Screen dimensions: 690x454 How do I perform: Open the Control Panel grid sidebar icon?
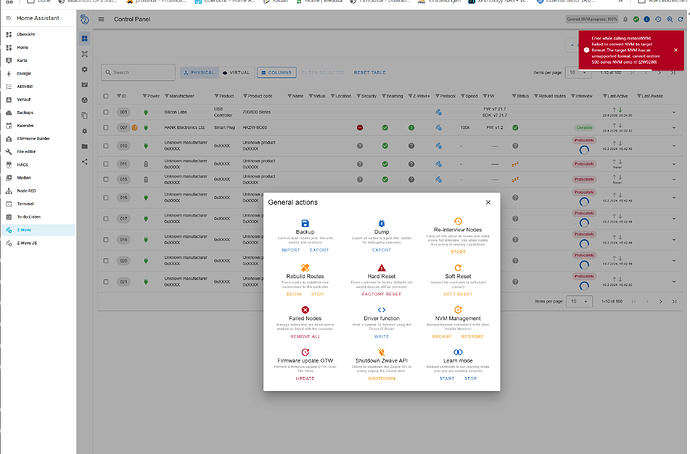[x=84, y=38]
